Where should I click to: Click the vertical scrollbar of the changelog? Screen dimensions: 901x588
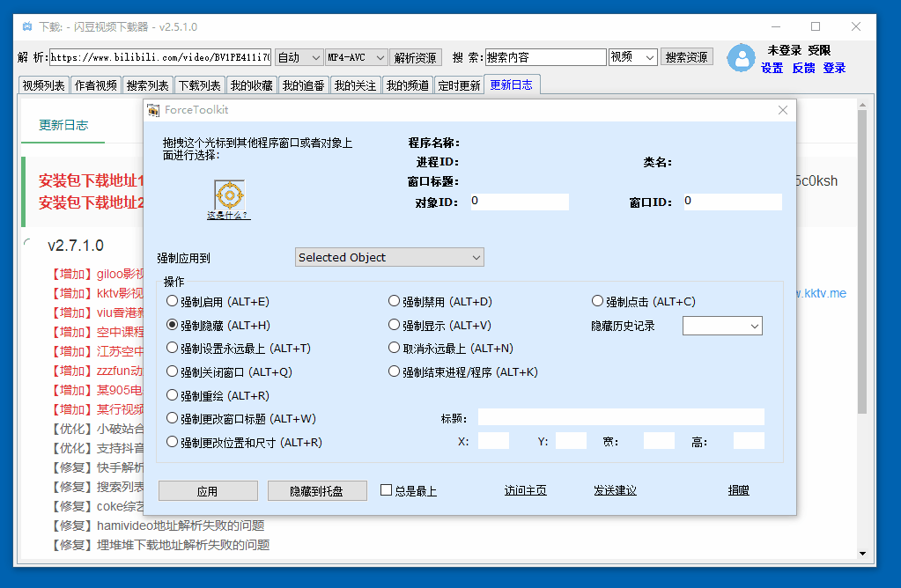point(861,264)
